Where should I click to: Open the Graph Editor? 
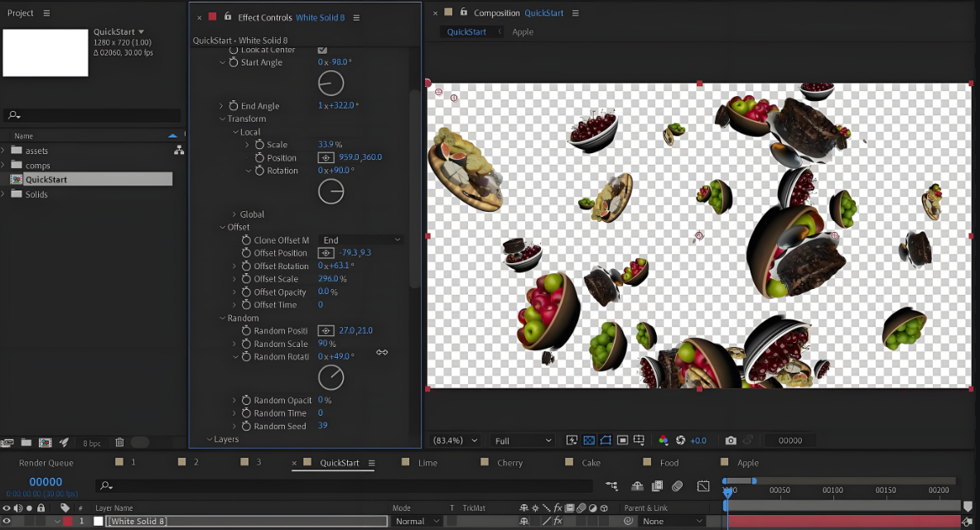703,485
